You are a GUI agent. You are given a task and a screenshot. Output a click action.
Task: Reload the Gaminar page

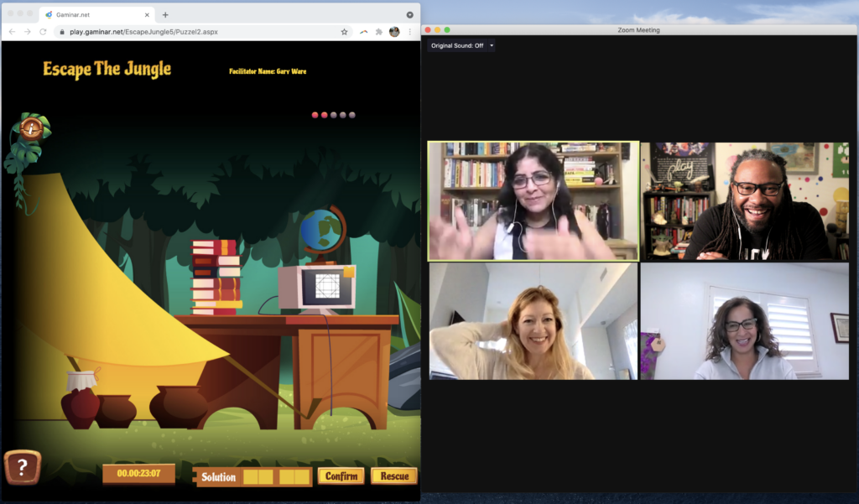pos(43,32)
